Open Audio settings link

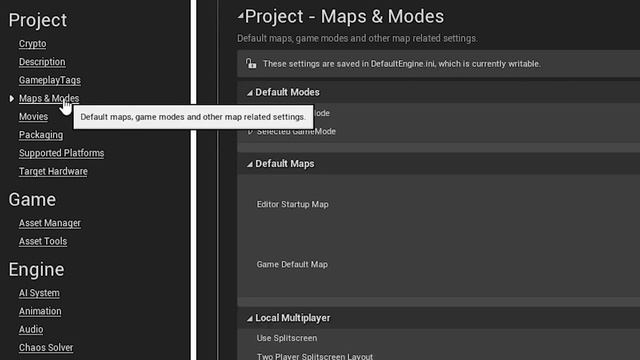click(x=31, y=329)
